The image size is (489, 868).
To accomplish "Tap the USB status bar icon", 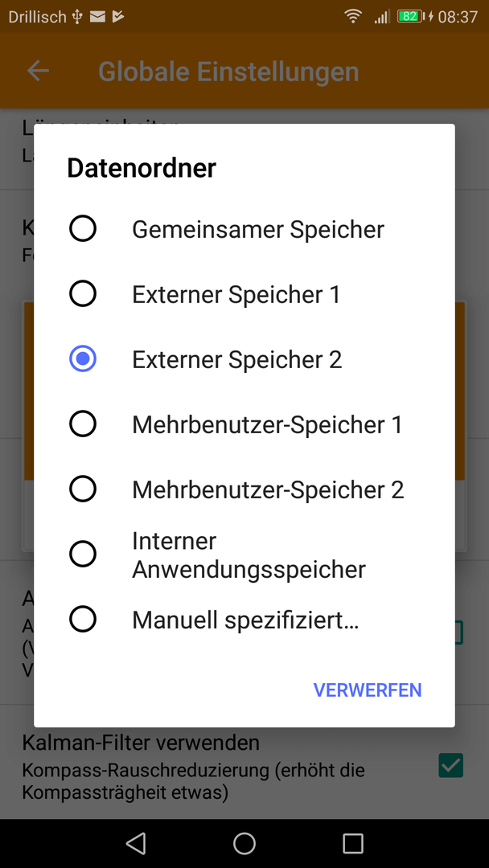I will 77,17.
